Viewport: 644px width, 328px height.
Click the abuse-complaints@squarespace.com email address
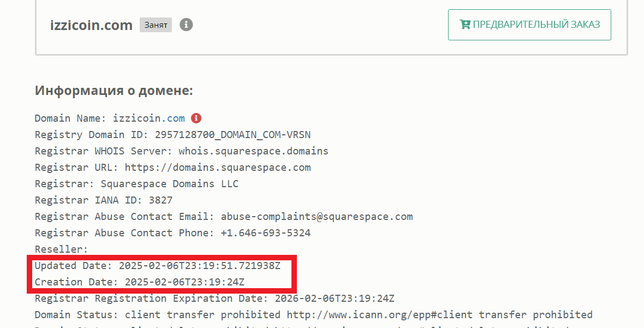(x=317, y=217)
